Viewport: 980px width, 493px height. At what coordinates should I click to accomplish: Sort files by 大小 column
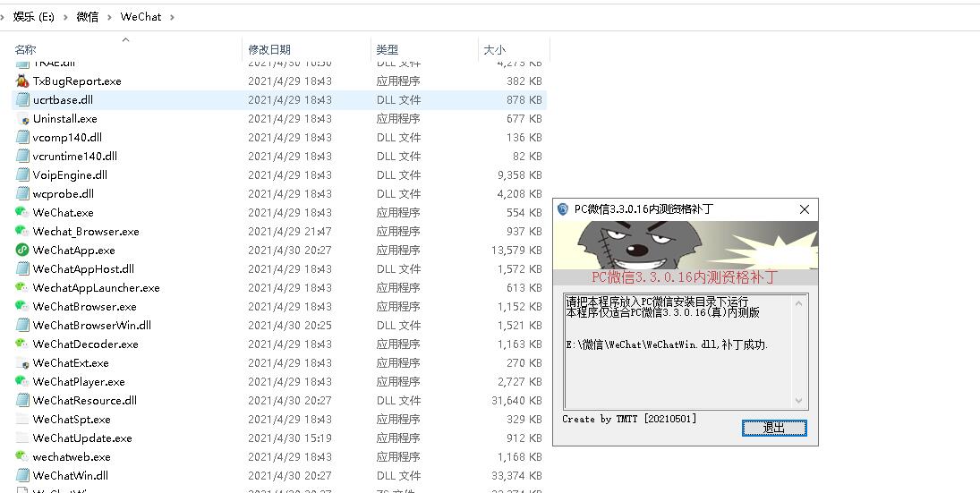point(494,49)
